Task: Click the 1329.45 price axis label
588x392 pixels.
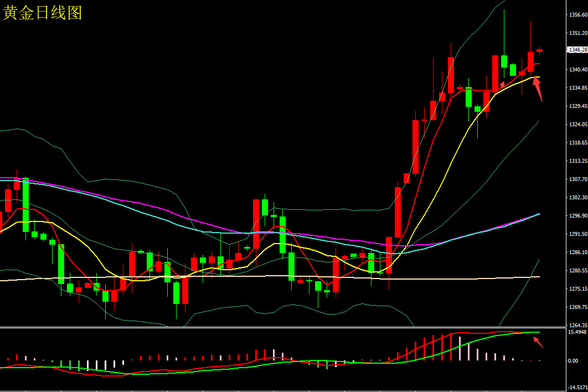Action: tap(578, 106)
